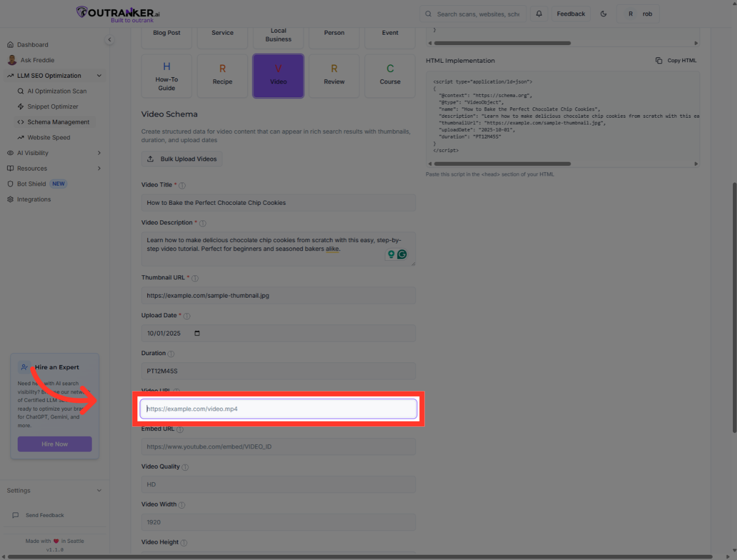Click the Embed URL input field

point(279,447)
